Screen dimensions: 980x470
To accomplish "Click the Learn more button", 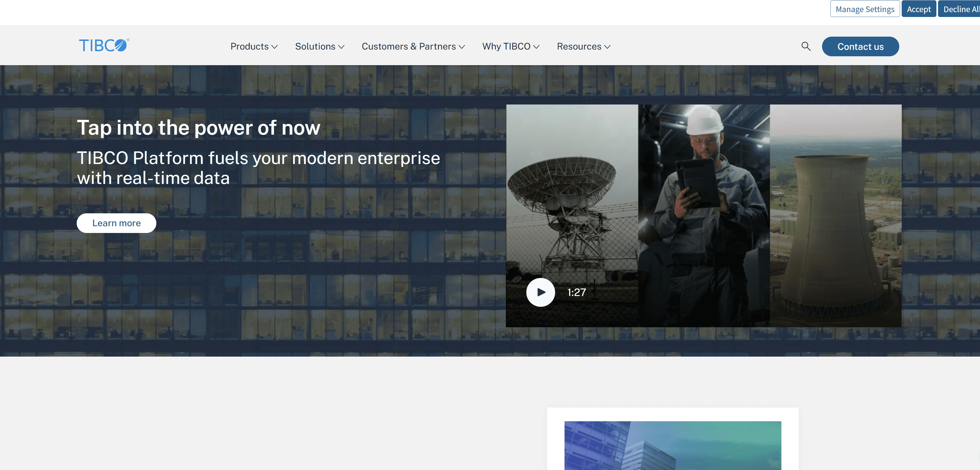I will pos(117,223).
